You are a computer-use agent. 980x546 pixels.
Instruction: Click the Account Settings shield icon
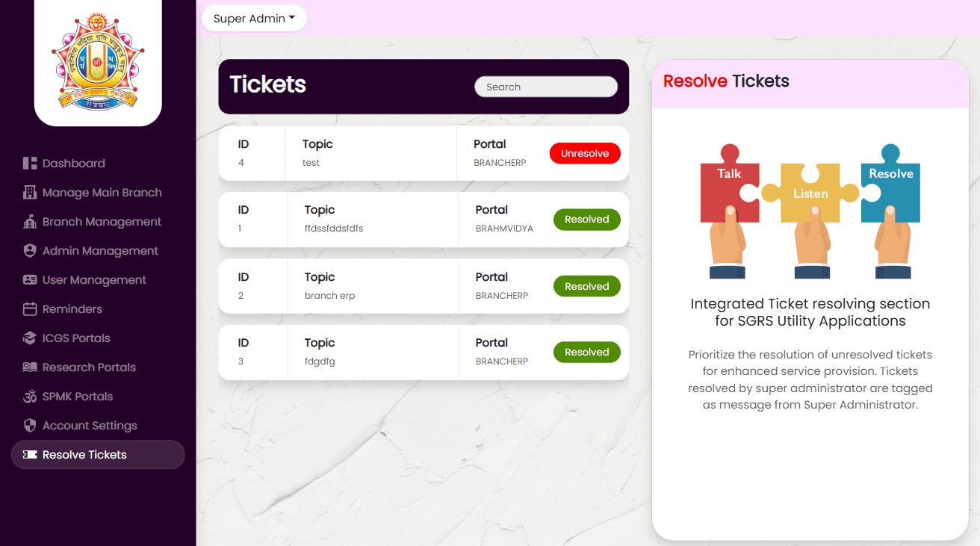(30, 426)
